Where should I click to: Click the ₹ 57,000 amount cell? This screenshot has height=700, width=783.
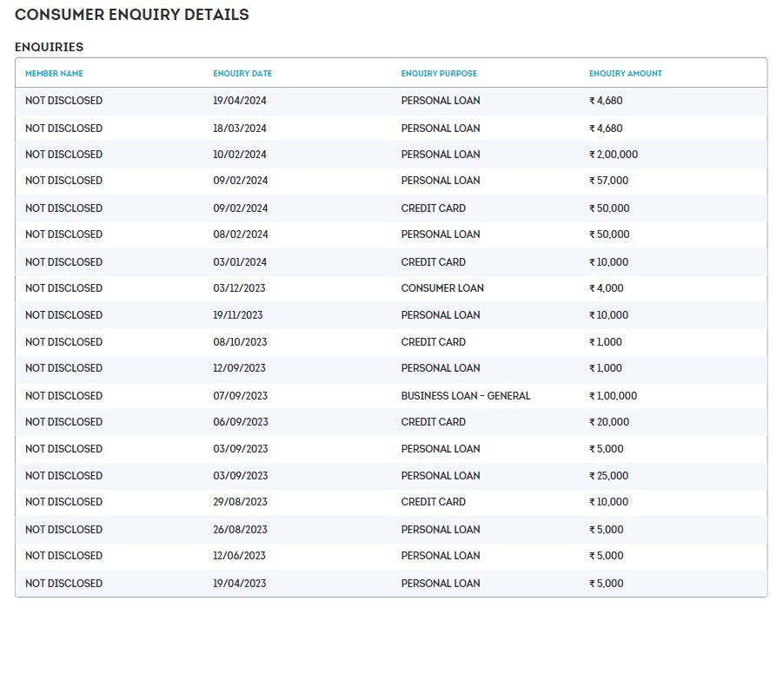point(608,181)
